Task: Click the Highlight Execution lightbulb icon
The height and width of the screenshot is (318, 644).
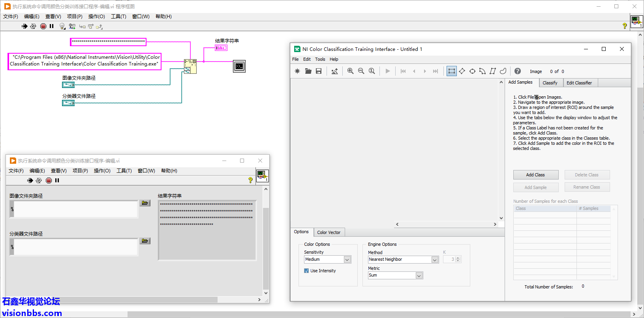Action: coord(62,26)
